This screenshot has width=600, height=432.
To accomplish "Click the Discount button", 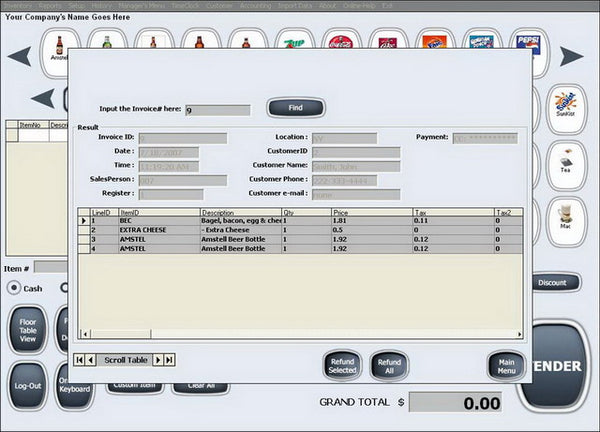I will click(556, 283).
